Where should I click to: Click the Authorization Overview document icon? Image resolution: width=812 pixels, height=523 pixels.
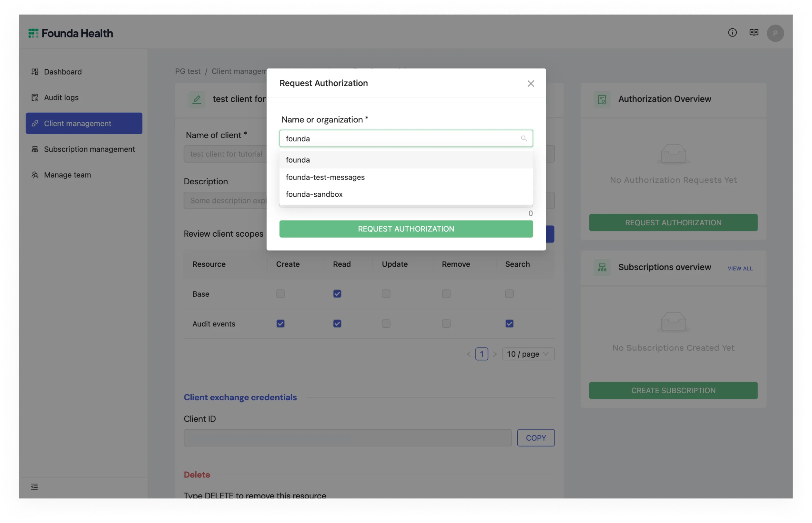(x=602, y=99)
